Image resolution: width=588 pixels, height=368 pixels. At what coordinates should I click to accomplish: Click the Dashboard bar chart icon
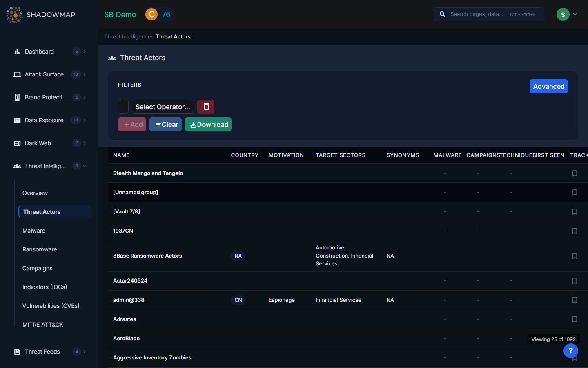(x=17, y=52)
